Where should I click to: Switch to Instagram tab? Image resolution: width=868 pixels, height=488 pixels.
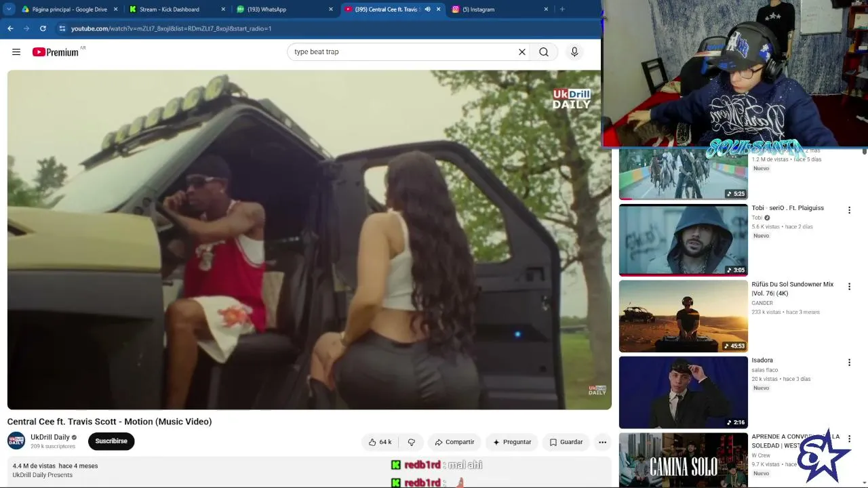[x=499, y=9]
